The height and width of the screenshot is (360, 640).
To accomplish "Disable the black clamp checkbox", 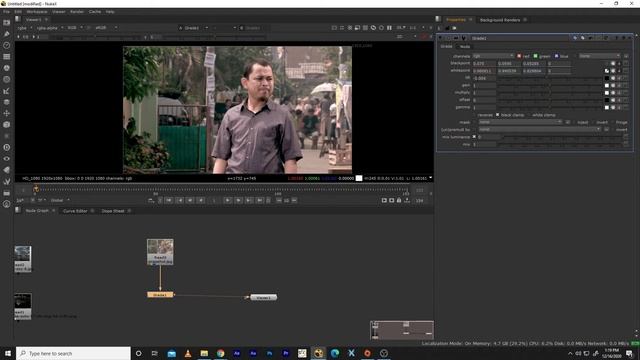I will click(x=498, y=115).
